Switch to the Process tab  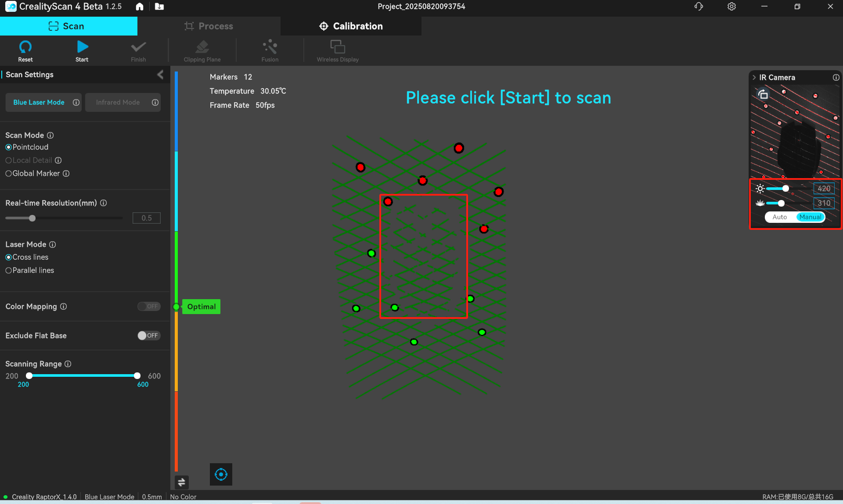[x=209, y=26]
